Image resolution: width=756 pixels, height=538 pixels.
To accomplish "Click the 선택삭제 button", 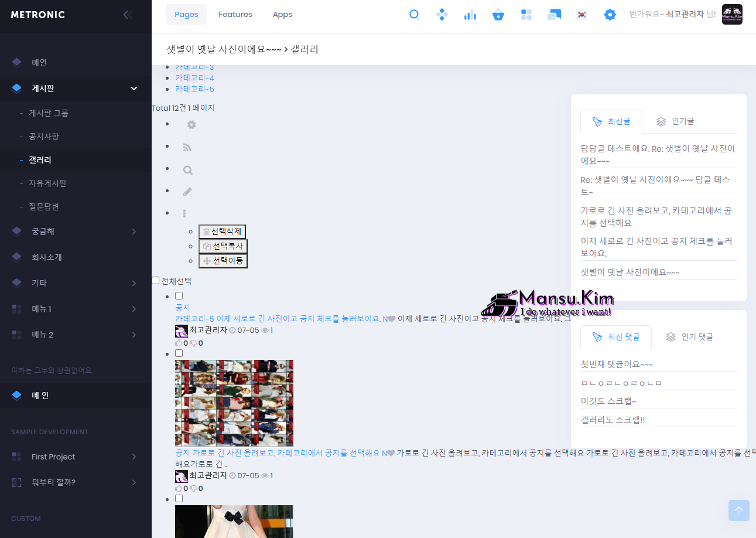I will 222,231.
